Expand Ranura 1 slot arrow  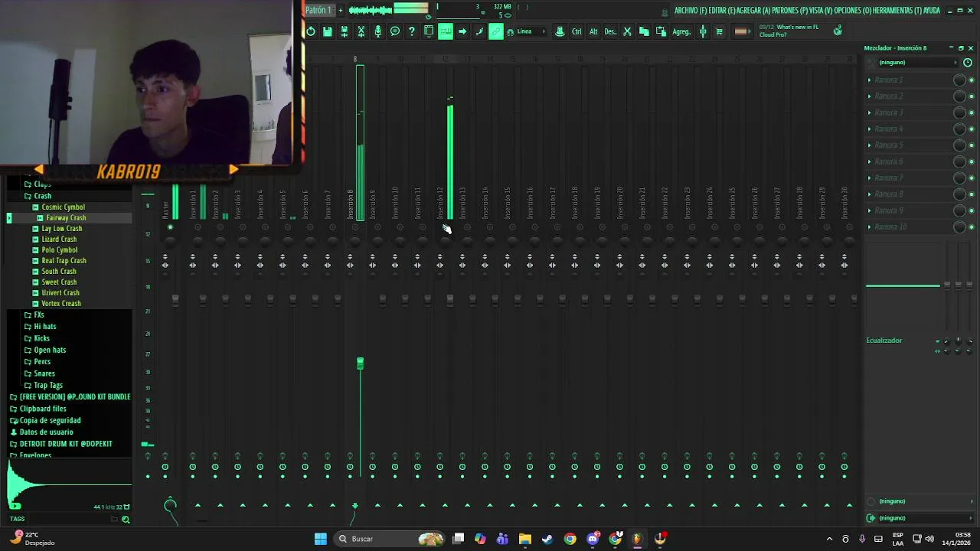tap(870, 80)
